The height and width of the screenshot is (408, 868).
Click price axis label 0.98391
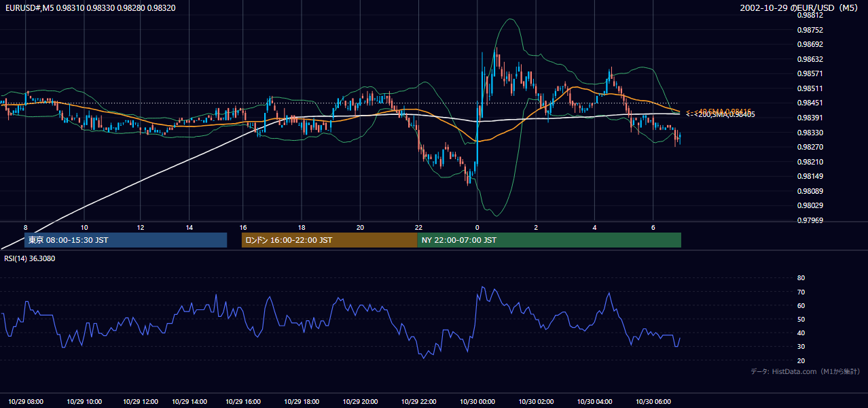(810, 118)
